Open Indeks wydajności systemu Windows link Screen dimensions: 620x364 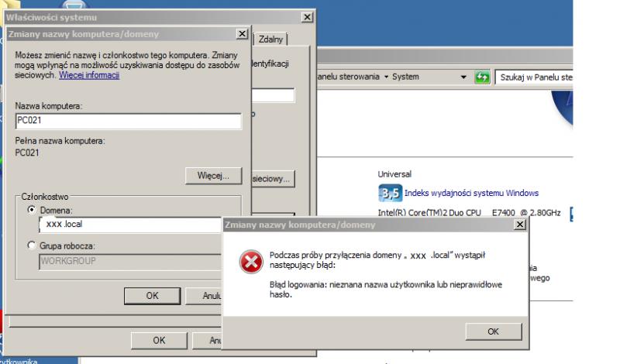[x=470, y=194]
